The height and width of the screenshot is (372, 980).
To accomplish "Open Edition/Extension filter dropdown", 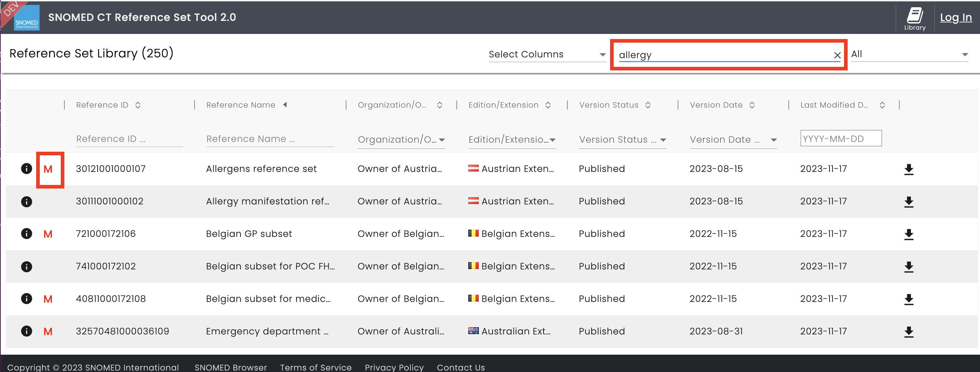I will point(512,140).
